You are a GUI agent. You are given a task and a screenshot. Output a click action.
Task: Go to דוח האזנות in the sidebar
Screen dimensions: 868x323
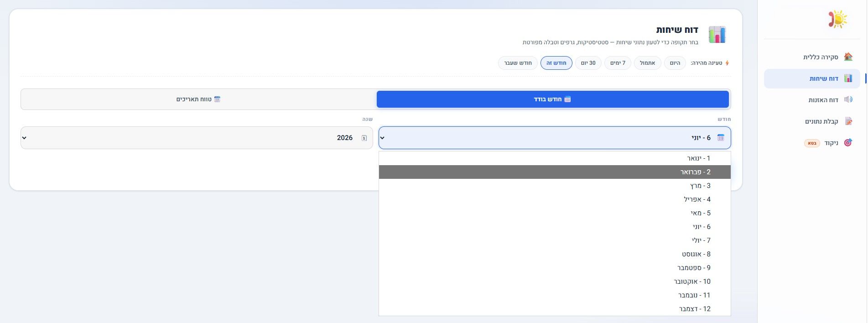(812, 100)
